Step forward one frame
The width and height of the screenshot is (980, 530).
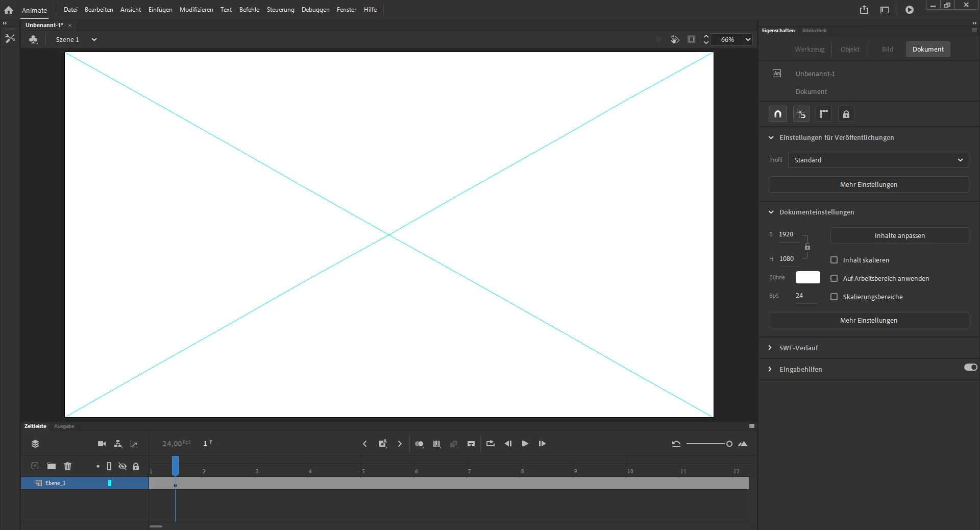click(x=542, y=444)
